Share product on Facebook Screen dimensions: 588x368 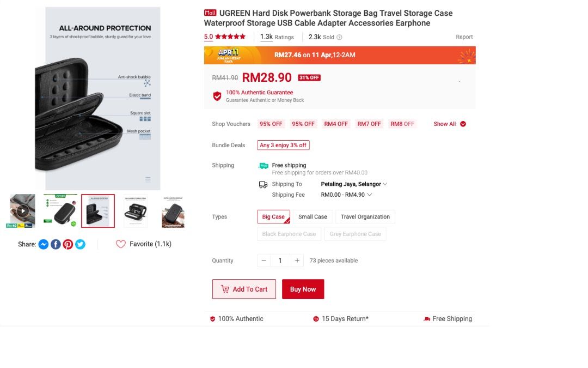coord(56,244)
